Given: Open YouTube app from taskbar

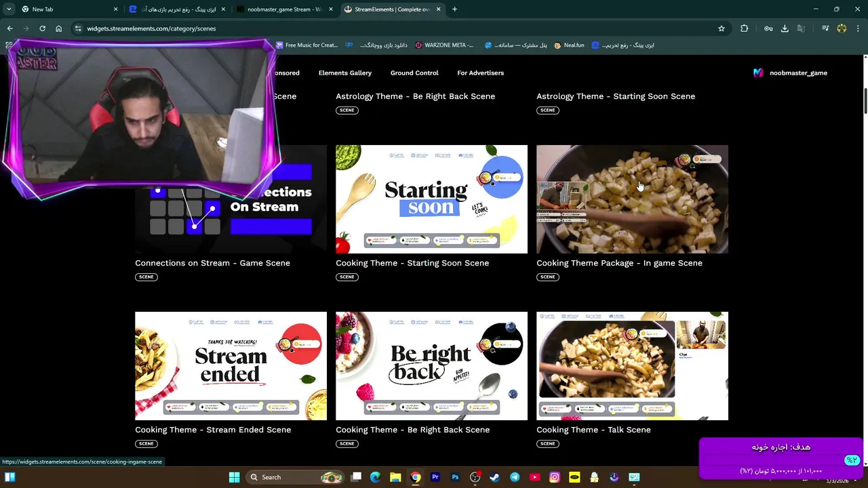Looking at the screenshot, I should point(534,477).
